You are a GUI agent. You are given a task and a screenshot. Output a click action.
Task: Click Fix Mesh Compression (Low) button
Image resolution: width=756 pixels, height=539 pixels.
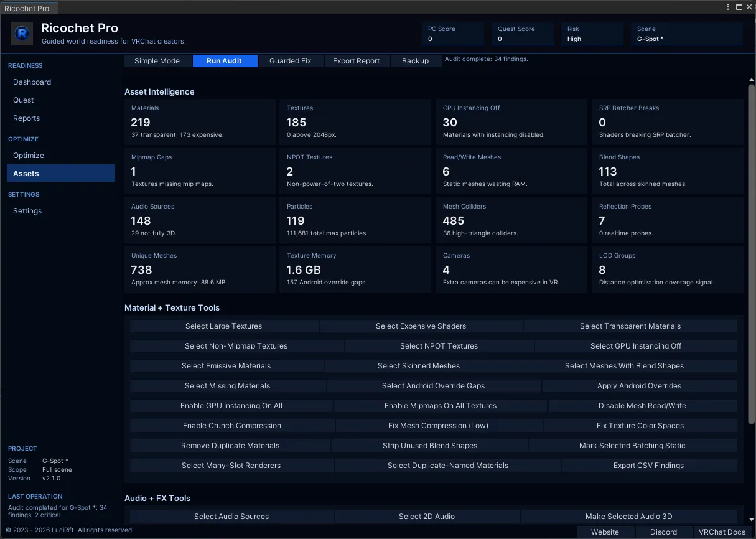click(439, 426)
